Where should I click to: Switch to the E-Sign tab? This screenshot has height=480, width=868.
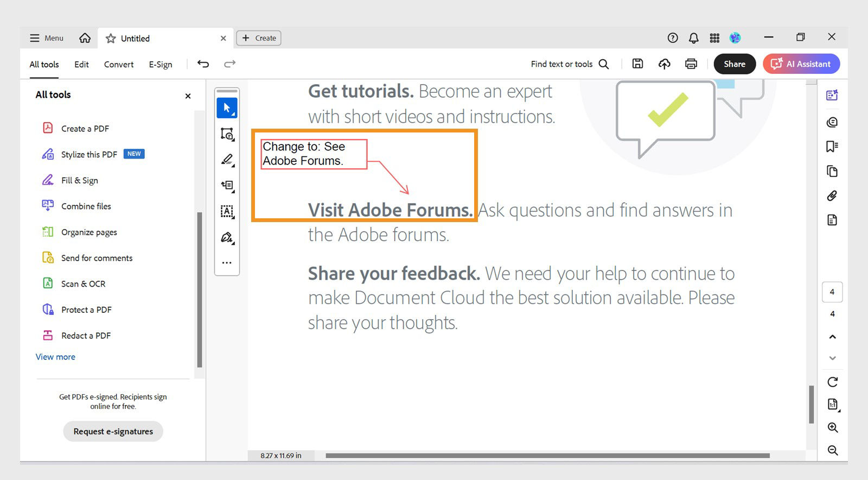tap(161, 64)
